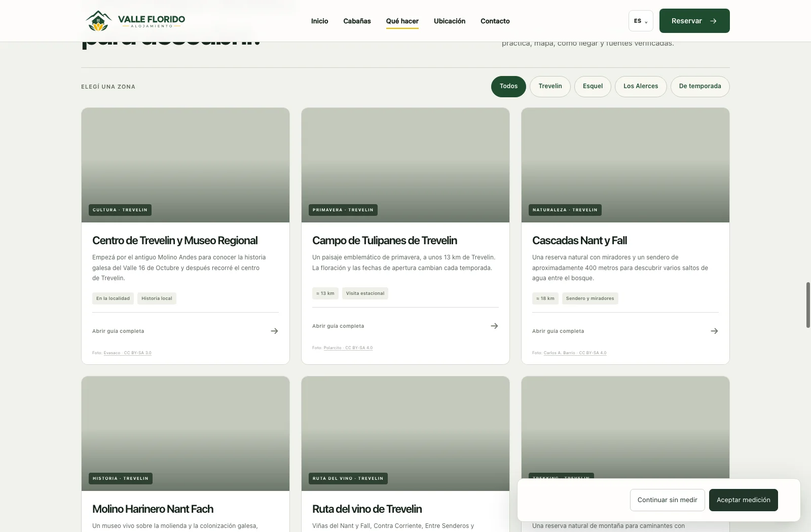This screenshot has width=811, height=532.
Task: Click Aceptar medición
Action: 743,500
